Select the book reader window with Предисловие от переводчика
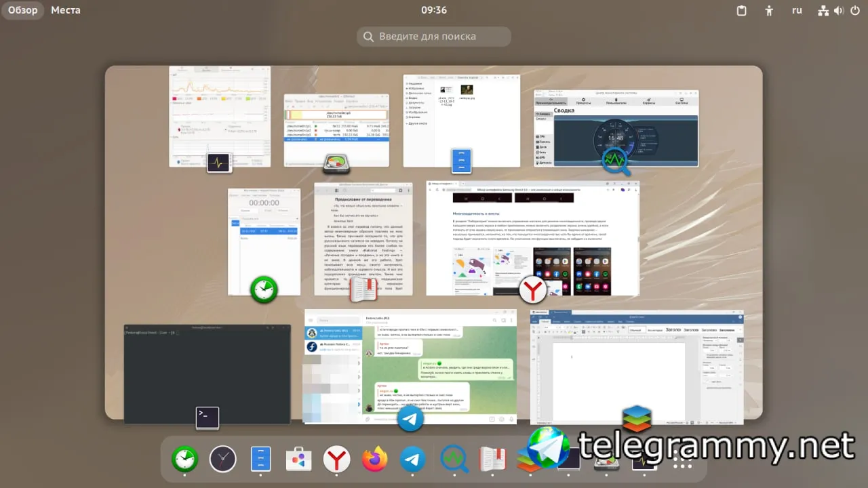Viewport: 868px width, 488px height. 363,239
